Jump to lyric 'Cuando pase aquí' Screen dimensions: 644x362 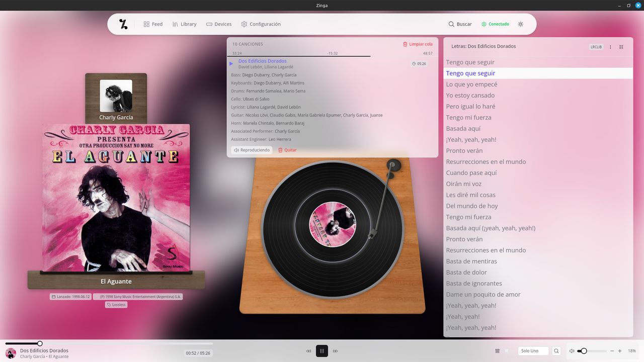(x=538, y=173)
